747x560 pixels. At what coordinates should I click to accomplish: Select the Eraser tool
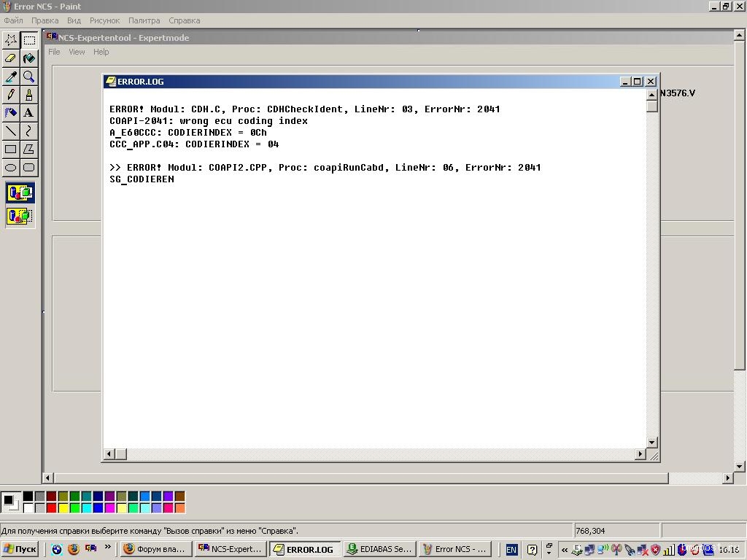click(11, 58)
